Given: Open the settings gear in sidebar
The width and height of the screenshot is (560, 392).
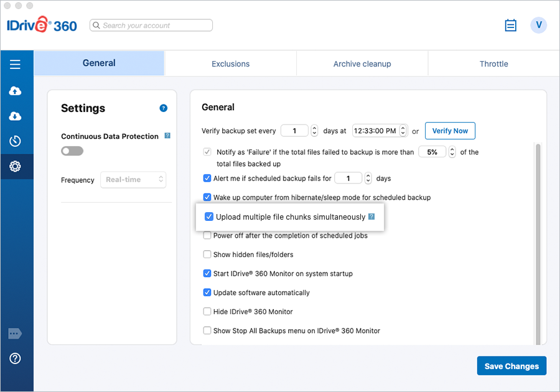Looking at the screenshot, I should click(16, 166).
